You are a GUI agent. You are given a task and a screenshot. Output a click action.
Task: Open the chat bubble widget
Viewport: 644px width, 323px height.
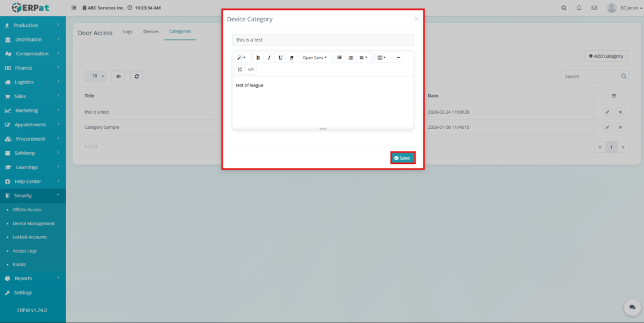tap(633, 307)
